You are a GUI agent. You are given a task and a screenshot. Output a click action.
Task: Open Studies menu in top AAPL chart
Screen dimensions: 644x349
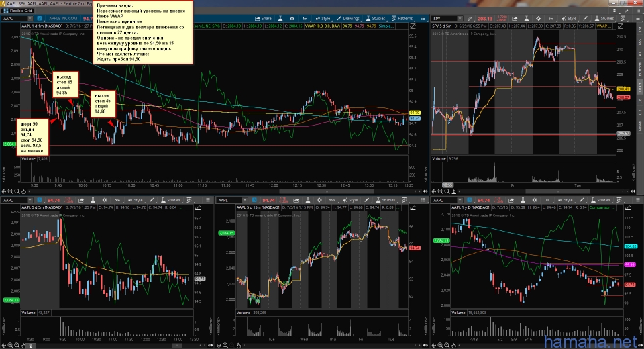click(376, 19)
